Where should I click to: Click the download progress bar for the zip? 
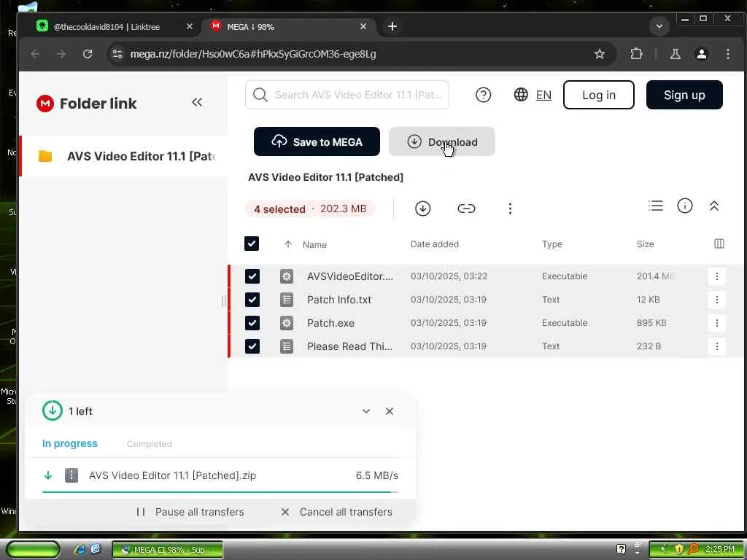[220, 491]
